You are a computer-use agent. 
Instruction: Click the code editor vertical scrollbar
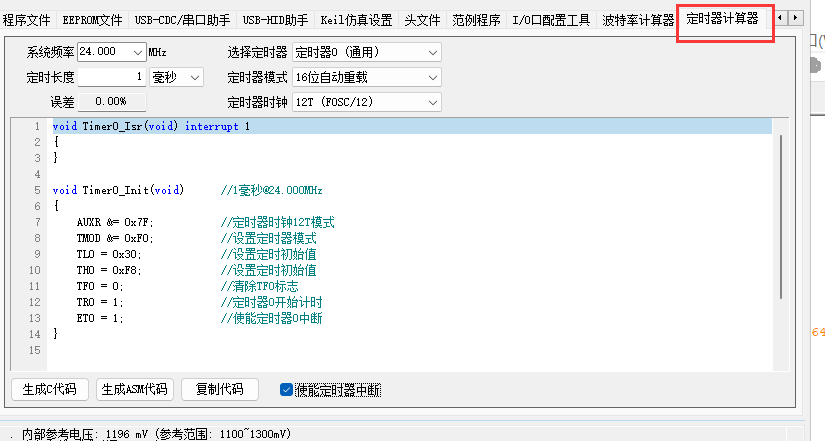point(781,216)
